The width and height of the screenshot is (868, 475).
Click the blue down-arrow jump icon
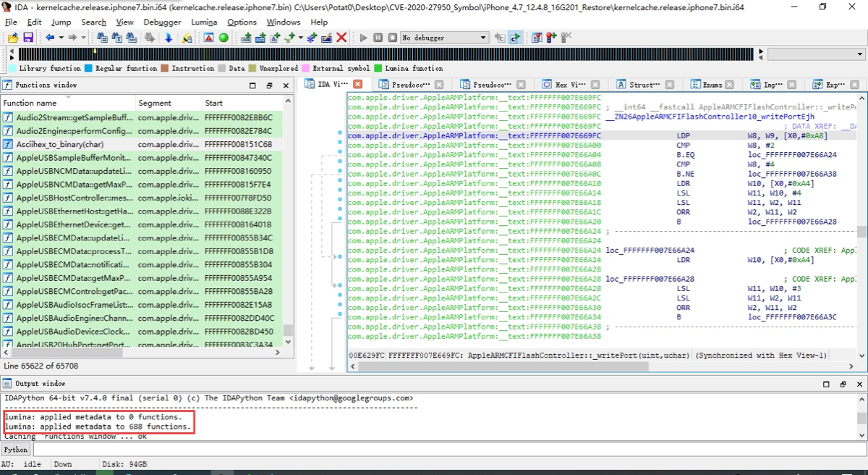[169, 38]
